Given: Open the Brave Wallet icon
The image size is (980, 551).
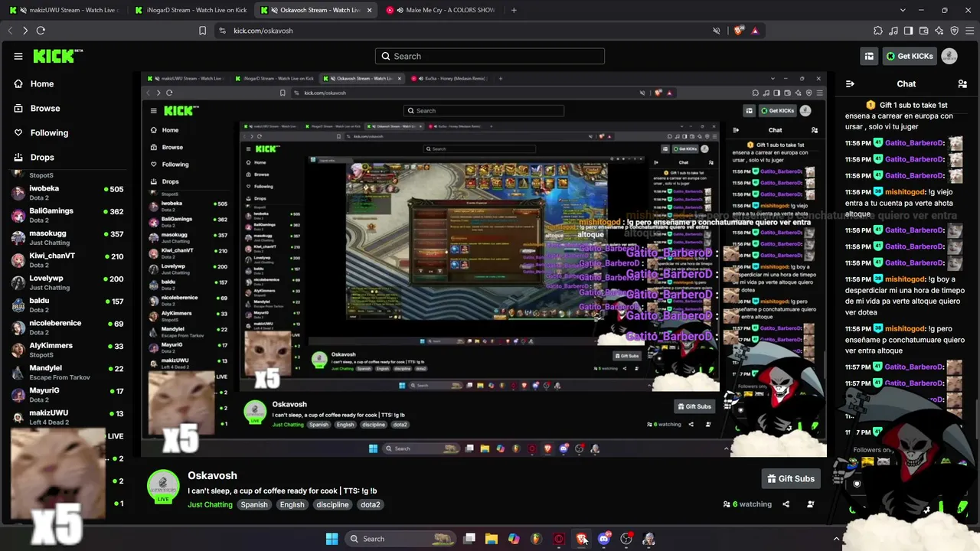Looking at the screenshot, I should click(923, 31).
